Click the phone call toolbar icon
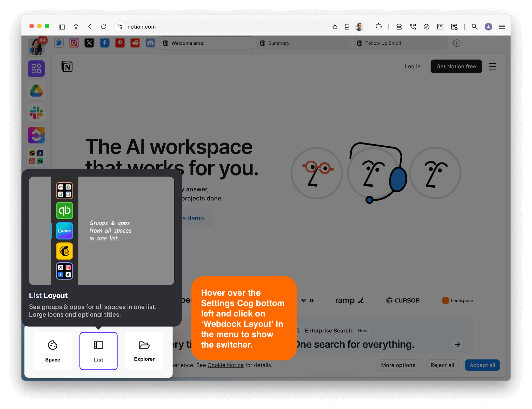The height and width of the screenshot is (409, 532). (413, 27)
